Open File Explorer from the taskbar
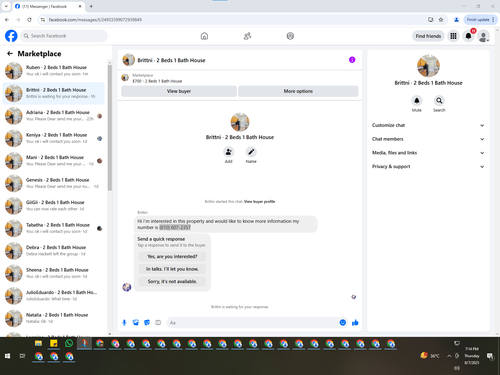 [x=38, y=343]
